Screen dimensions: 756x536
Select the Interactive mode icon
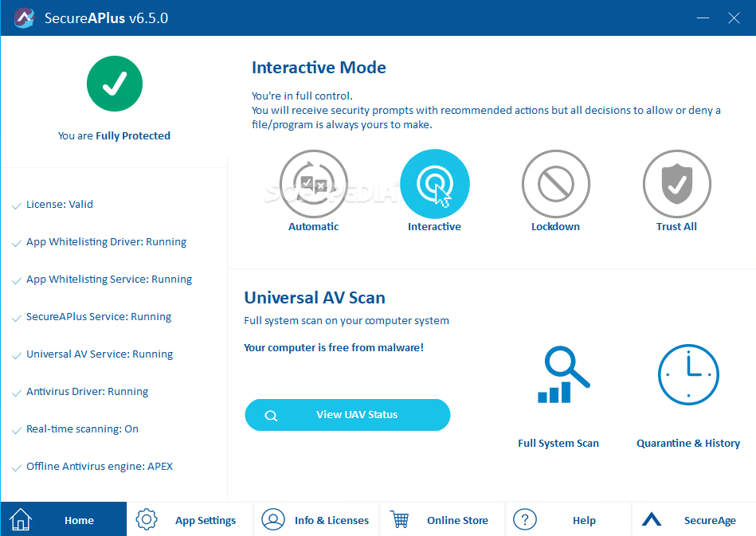[x=434, y=184]
